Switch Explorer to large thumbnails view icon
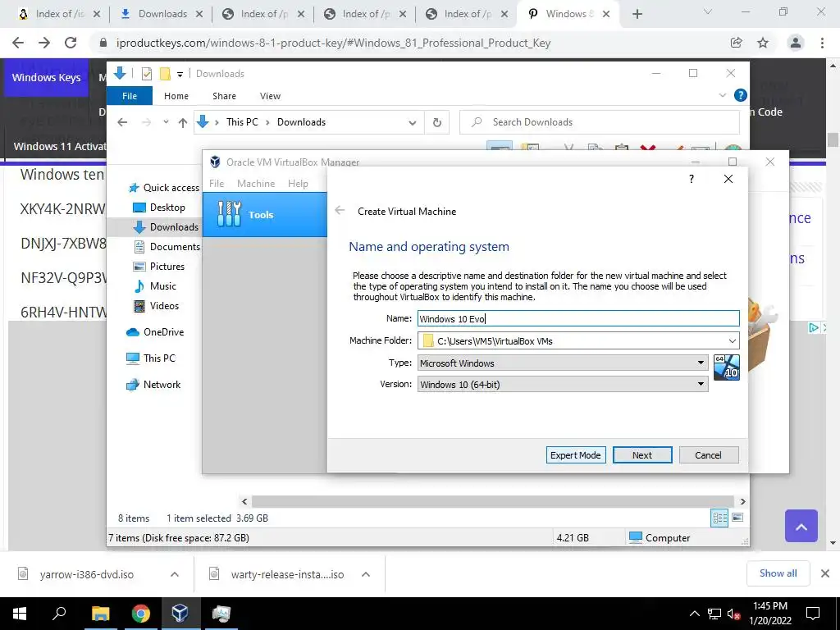Image resolution: width=840 pixels, height=630 pixels. (737, 518)
